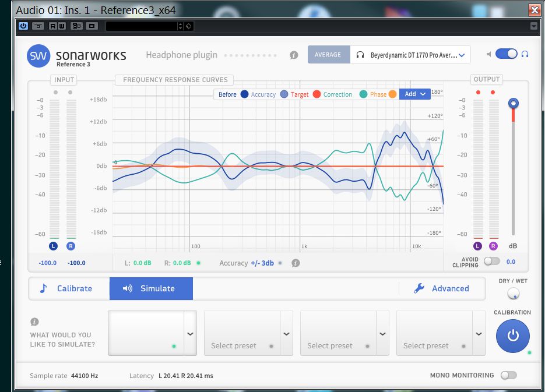Click the right output clip indicator dot
This screenshot has height=392, width=545.
[x=493, y=93]
